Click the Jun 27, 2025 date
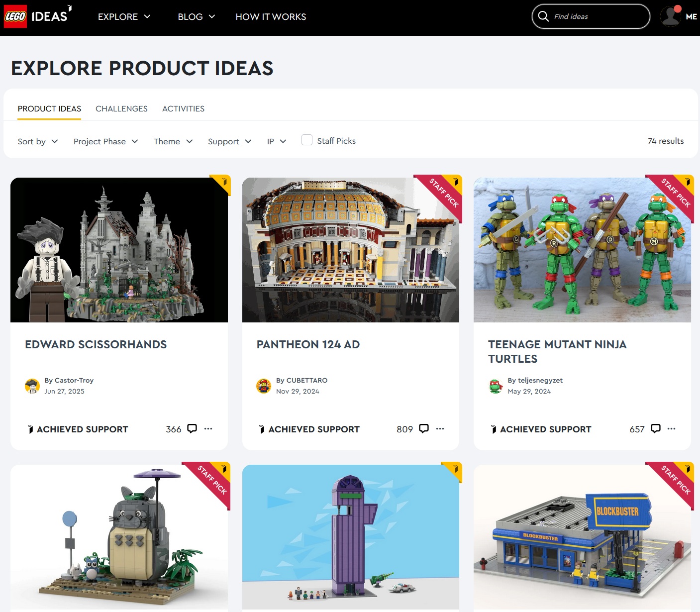 point(65,391)
